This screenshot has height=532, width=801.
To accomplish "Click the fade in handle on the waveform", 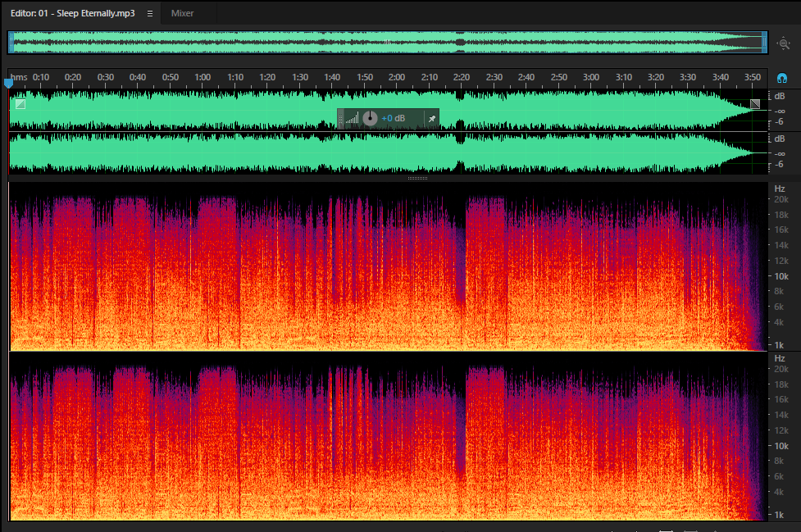I will click(20, 104).
